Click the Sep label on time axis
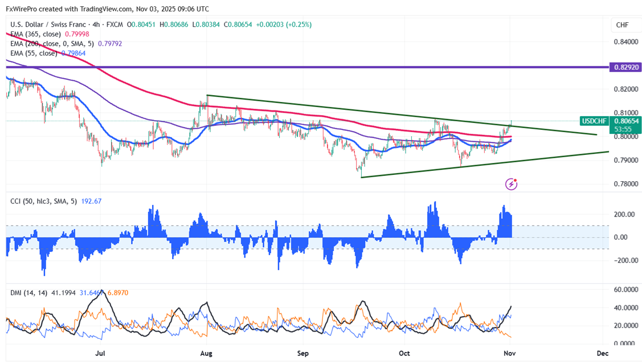 pyautogui.click(x=302, y=353)
